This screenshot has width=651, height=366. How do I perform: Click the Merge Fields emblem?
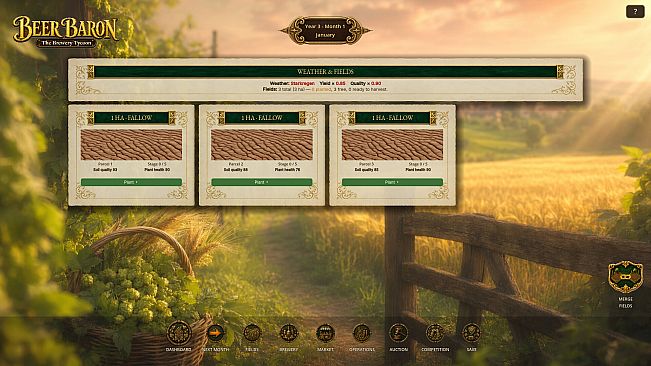625,277
